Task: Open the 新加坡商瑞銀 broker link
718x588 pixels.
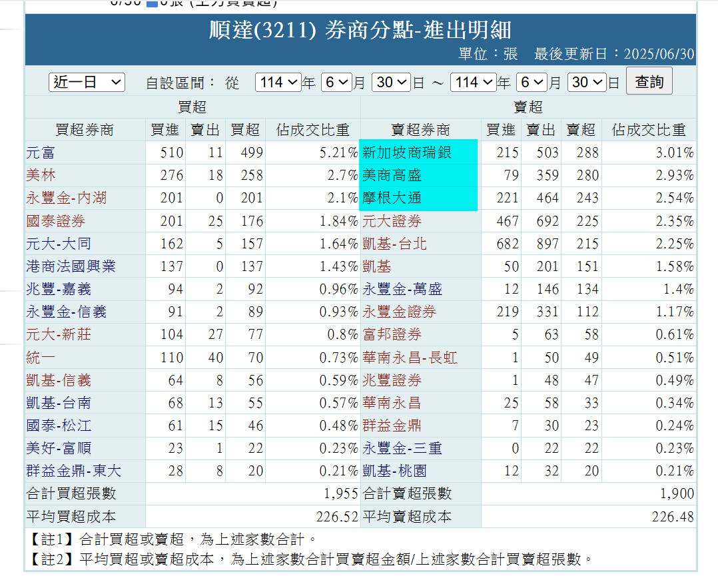Action: (x=406, y=152)
